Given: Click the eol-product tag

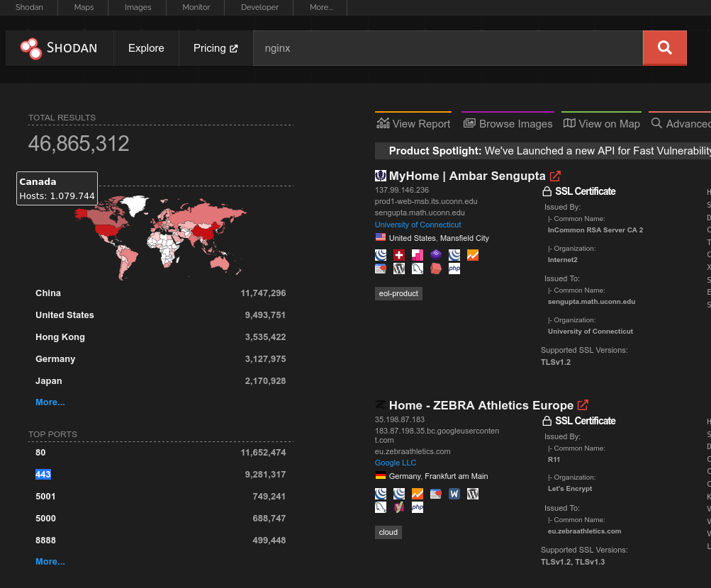Looking at the screenshot, I should point(398,293).
